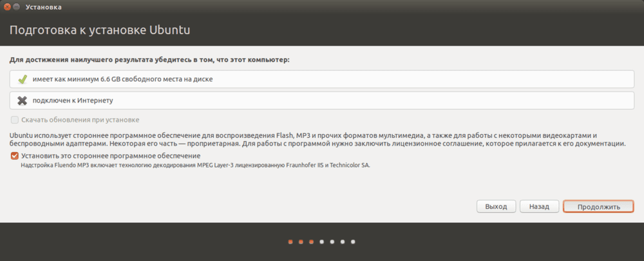Quit the installer via Выход button

pos(496,206)
